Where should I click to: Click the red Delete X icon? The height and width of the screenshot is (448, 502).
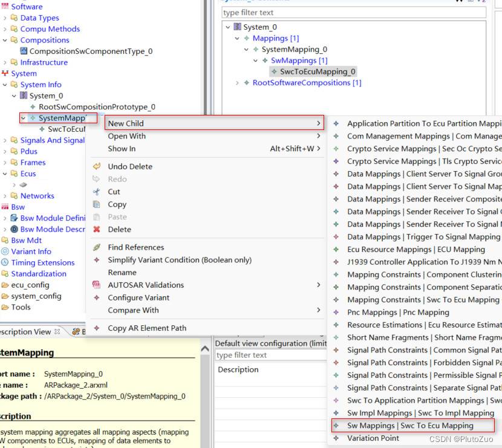97,229
